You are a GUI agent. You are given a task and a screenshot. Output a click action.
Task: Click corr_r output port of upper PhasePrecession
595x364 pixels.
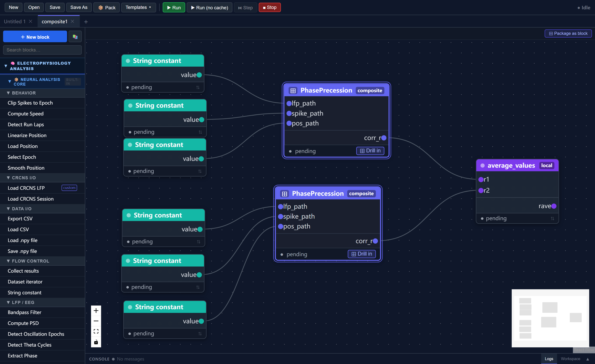(x=384, y=138)
